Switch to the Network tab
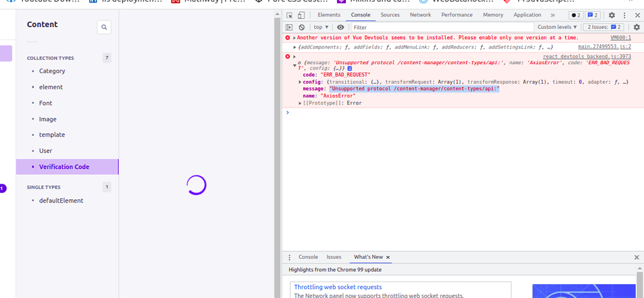Image resolution: width=644 pixels, height=298 pixels. (x=420, y=15)
